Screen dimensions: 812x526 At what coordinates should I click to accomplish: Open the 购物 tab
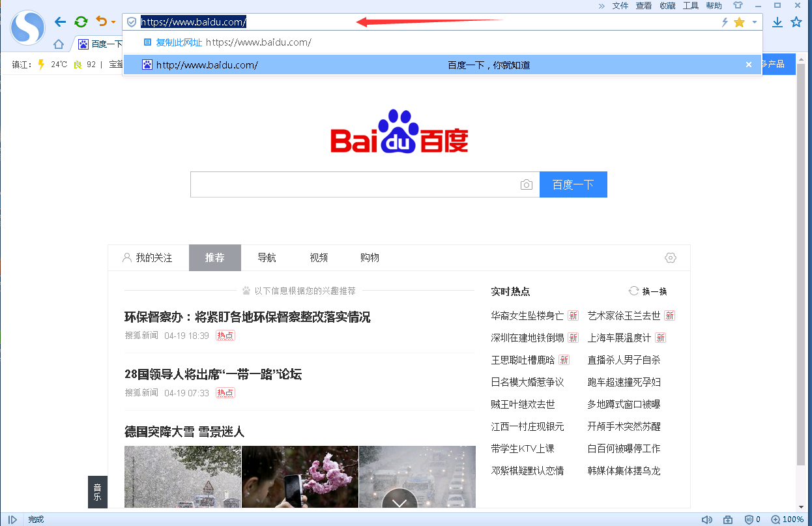(370, 258)
